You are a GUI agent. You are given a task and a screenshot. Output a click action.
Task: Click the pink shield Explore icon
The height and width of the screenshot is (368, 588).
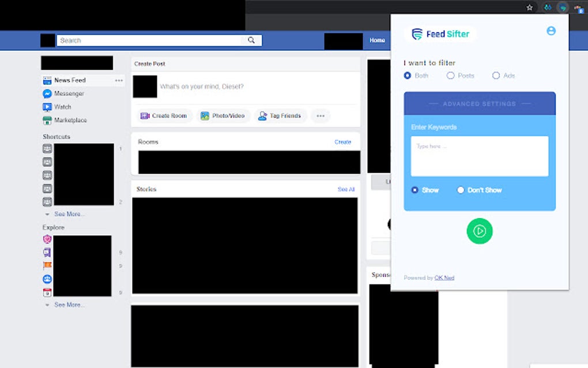click(47, 239)
